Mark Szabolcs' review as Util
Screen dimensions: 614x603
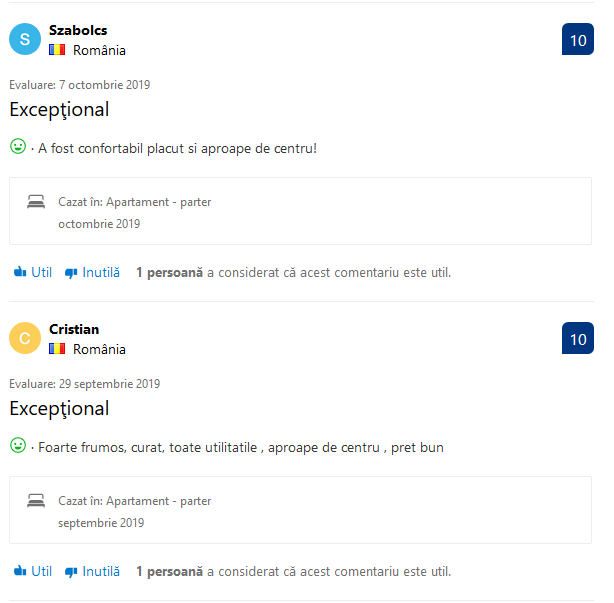tap(33, 272)
